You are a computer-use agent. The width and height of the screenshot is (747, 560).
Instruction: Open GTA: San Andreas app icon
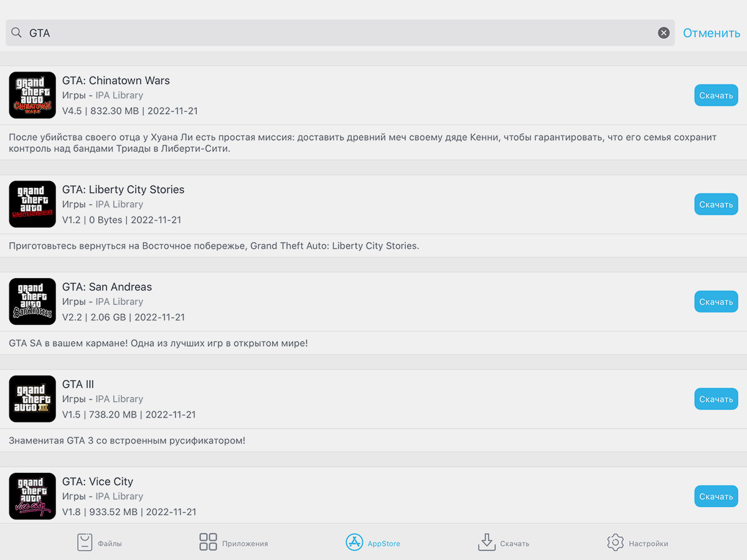click(32, 301)
